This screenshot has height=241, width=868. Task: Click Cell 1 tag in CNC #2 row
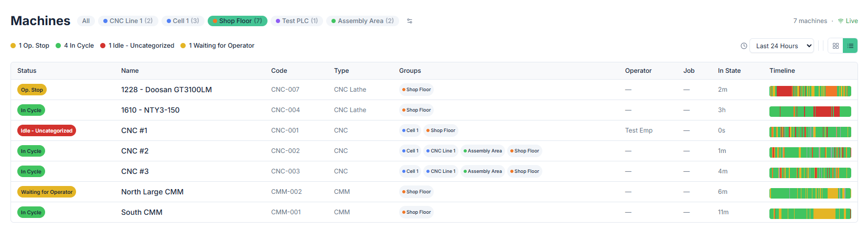410,151
